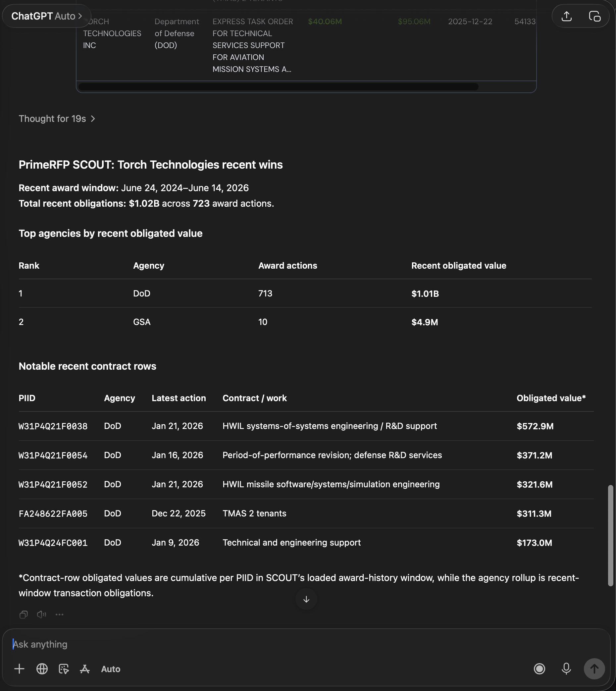Click the record circle icon

[539, 669]
